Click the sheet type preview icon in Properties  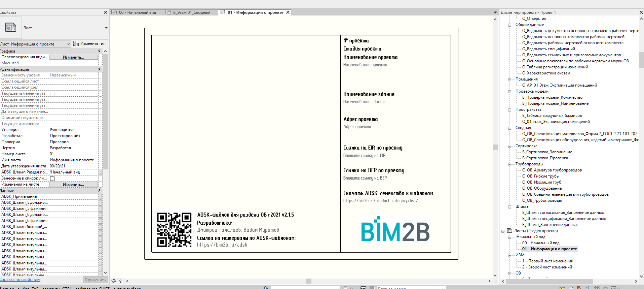point(10,27)
